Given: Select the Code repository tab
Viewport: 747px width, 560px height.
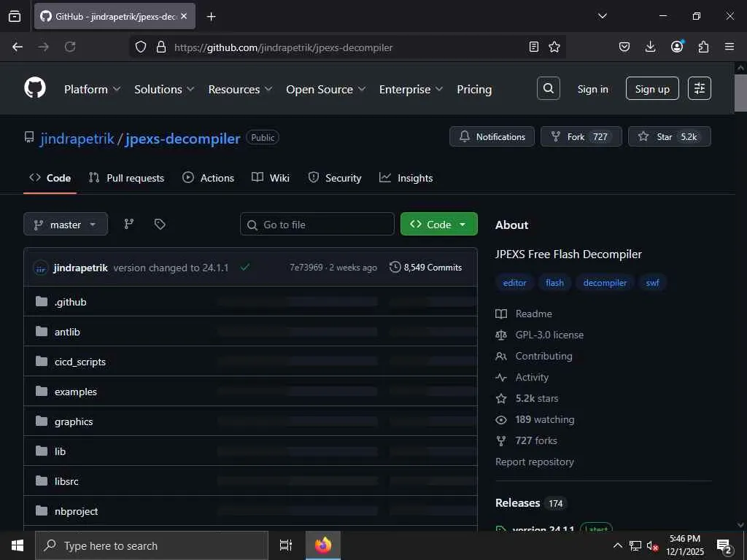Looking at the screenshot, I should (x=50, y=178).
